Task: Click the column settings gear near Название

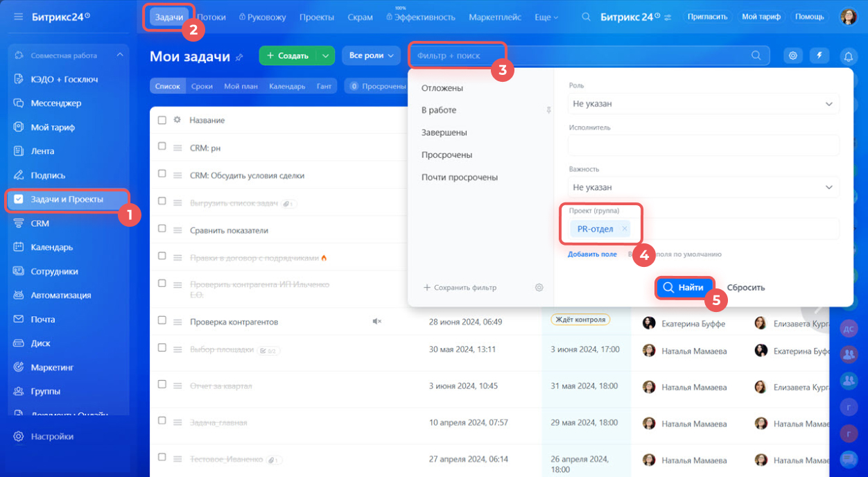Action: click(x=177, y=120)
